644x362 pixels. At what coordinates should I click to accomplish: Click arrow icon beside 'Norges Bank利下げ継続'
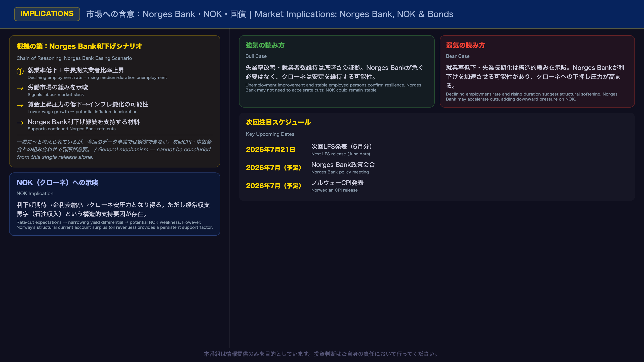(x=20, y=123)
